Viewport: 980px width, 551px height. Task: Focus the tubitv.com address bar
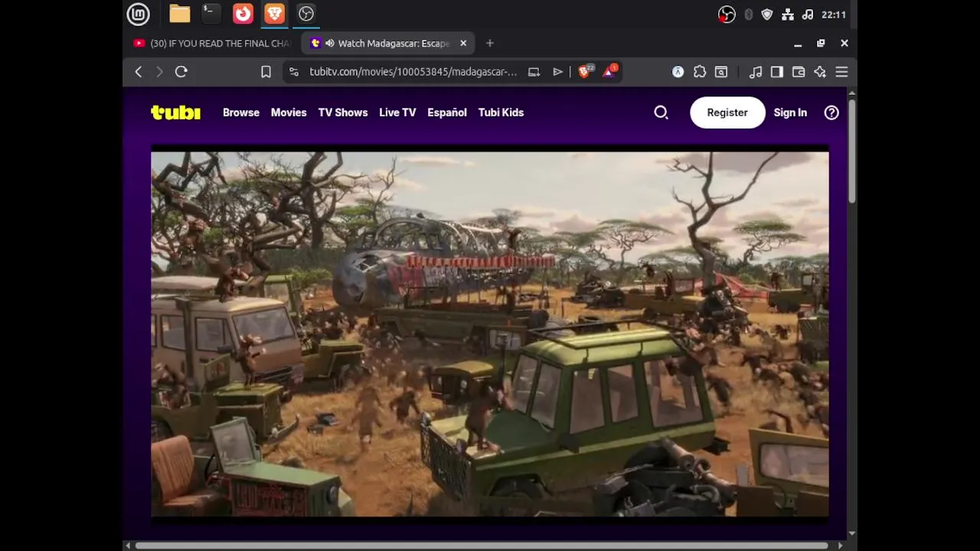tap(413, 72)
